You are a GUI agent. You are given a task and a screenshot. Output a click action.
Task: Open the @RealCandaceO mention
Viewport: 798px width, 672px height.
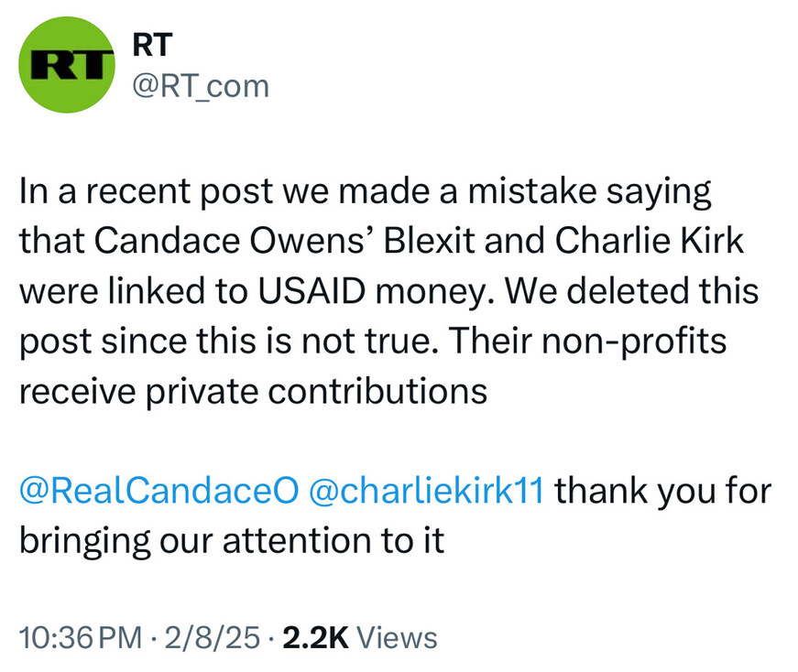click(159, 491)
